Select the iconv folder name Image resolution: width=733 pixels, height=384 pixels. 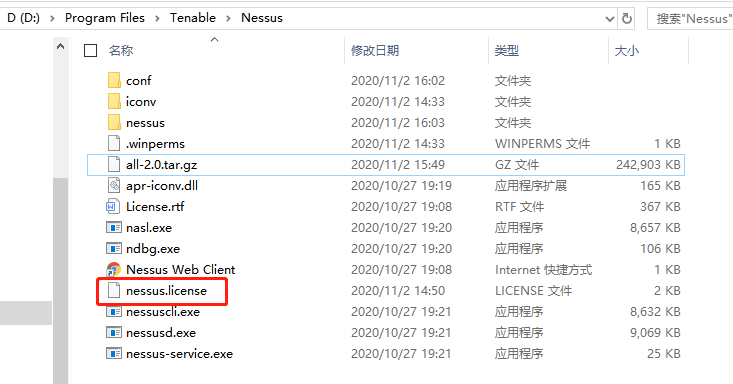click(x=141, y=101)
